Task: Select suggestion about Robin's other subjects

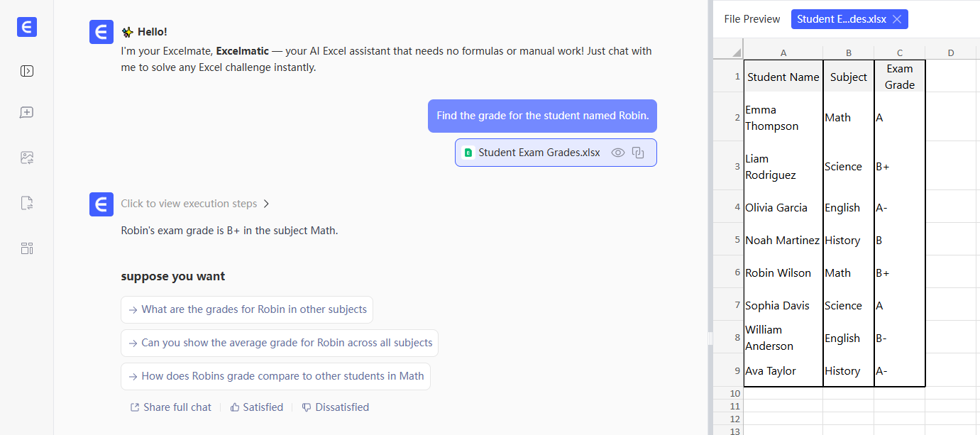Action: (x=247, y=309)
